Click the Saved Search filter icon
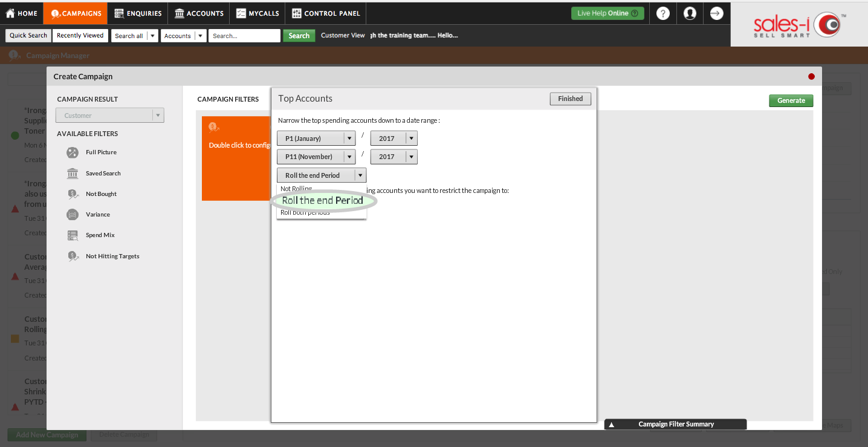 click(73, 174)
